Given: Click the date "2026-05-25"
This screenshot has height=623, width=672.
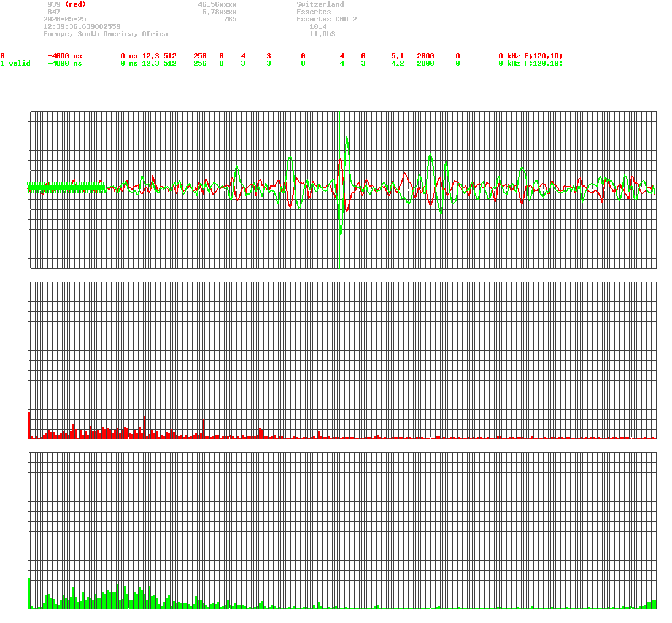Looking at the screenshot, I should (x=64, y=19).
